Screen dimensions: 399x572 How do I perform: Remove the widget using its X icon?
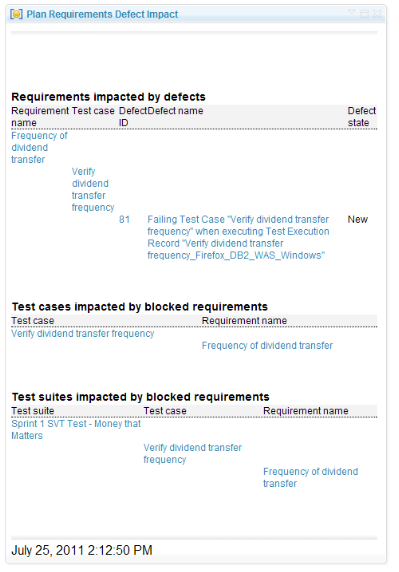point(377,14)
